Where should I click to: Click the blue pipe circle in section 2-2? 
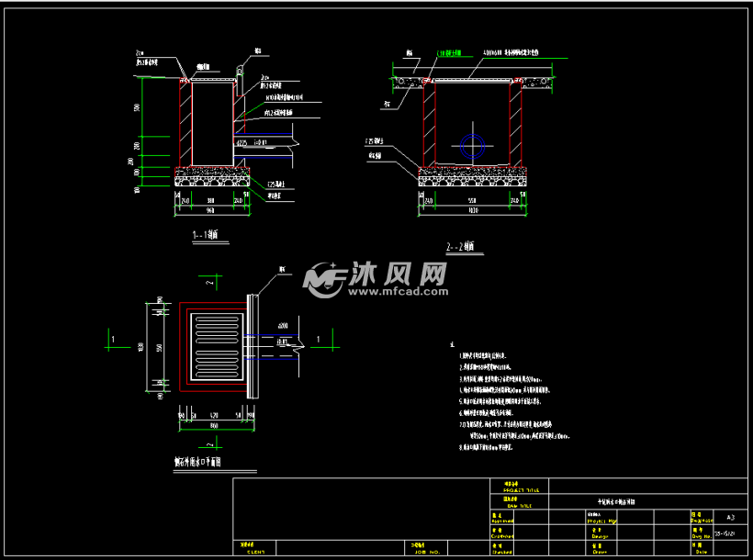click(x=472, y=145)
